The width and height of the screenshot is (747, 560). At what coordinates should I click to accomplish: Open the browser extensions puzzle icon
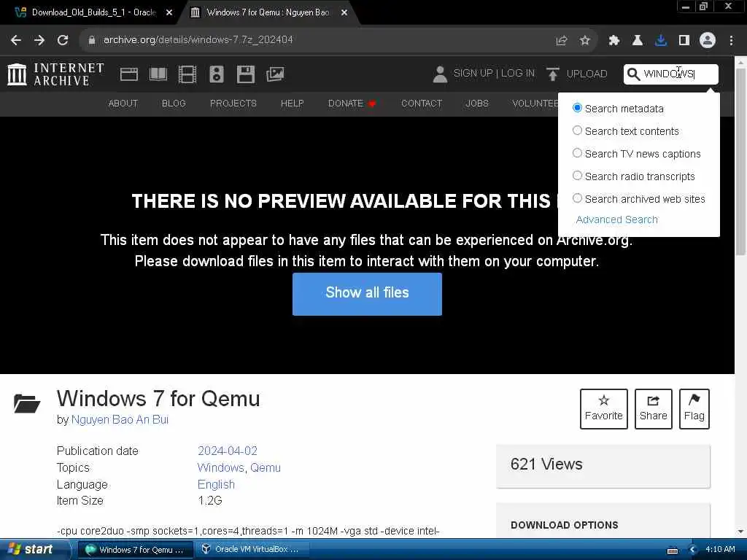point(614,41)
